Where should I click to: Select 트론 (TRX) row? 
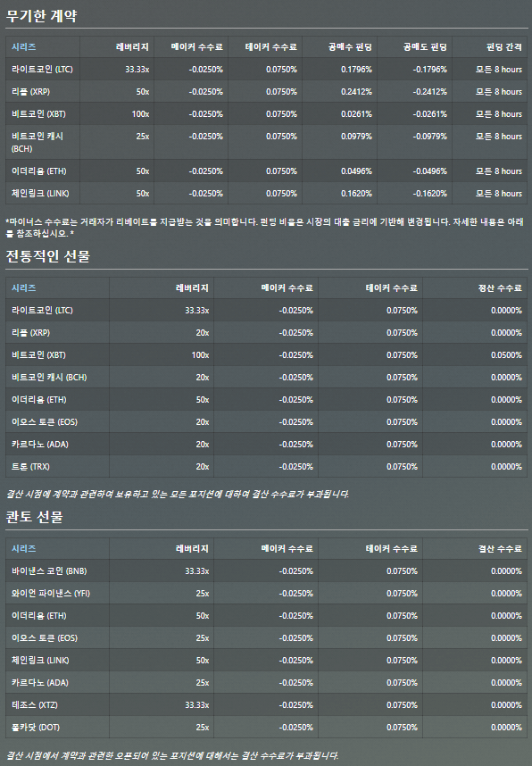(x=266, y=467)
